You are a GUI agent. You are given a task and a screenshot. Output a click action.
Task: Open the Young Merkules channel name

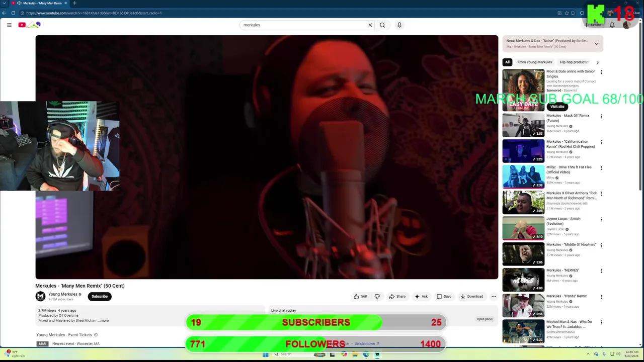click(x=63, y=294)
